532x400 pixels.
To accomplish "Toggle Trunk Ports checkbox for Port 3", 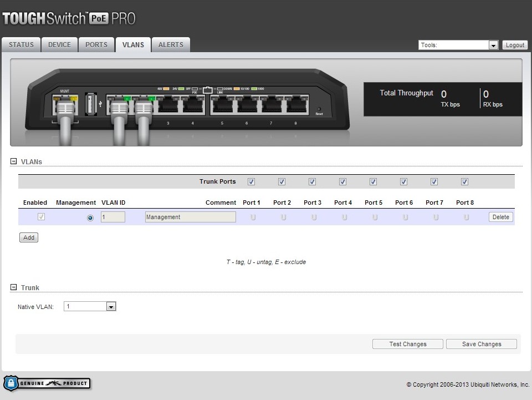I will coord(312,181).
